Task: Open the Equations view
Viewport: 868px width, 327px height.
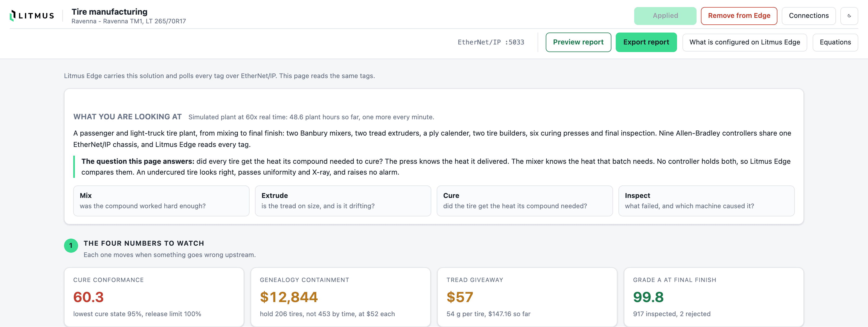Action: click(835, 42)
